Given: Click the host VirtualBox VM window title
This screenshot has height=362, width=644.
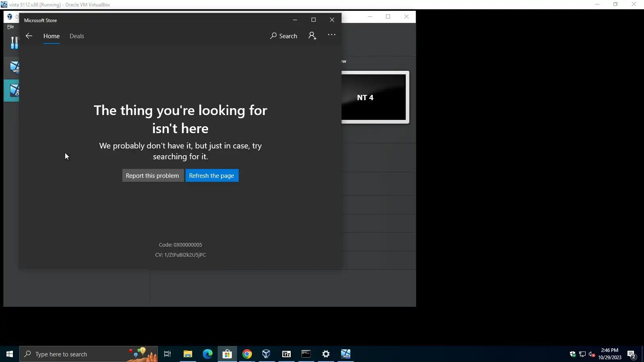Looking at the screenshot, I should (60, 5).
